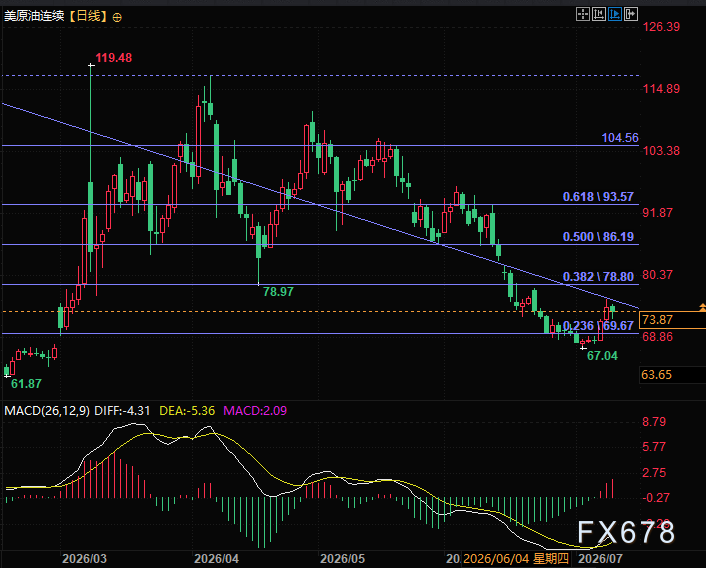
Task: Click the 67.04 low price marker
Action: pyautogui.click(x=602, y=356)
